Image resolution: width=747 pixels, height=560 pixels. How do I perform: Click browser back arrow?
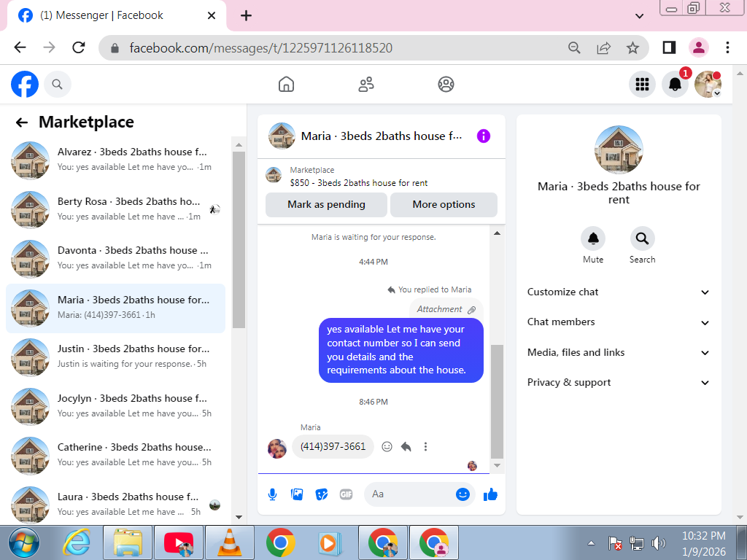pos(20,47)
